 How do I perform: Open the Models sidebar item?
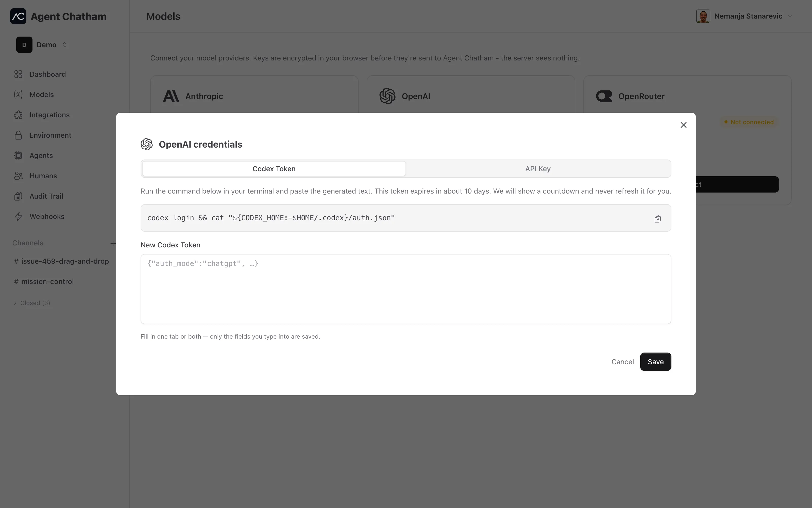[x=41, y=94]
